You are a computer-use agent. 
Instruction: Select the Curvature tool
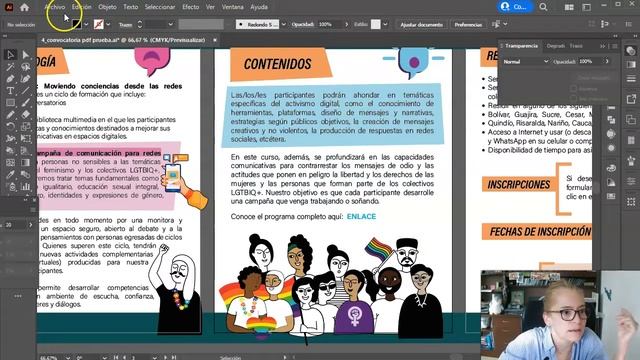tap(26, 78)
